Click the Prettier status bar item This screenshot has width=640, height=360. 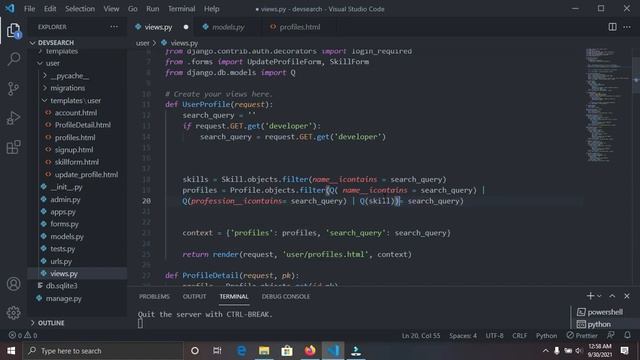point(582,335)
